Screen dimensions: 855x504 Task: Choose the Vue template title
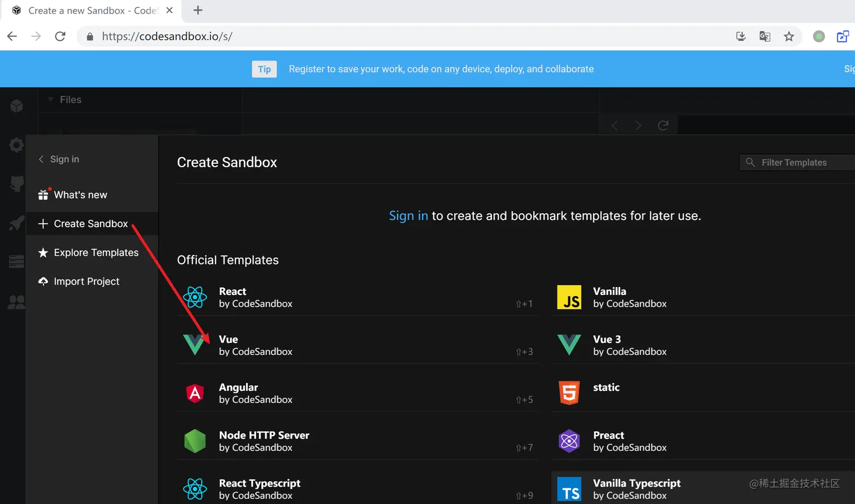pyautogui.click(x=228, y=340)
